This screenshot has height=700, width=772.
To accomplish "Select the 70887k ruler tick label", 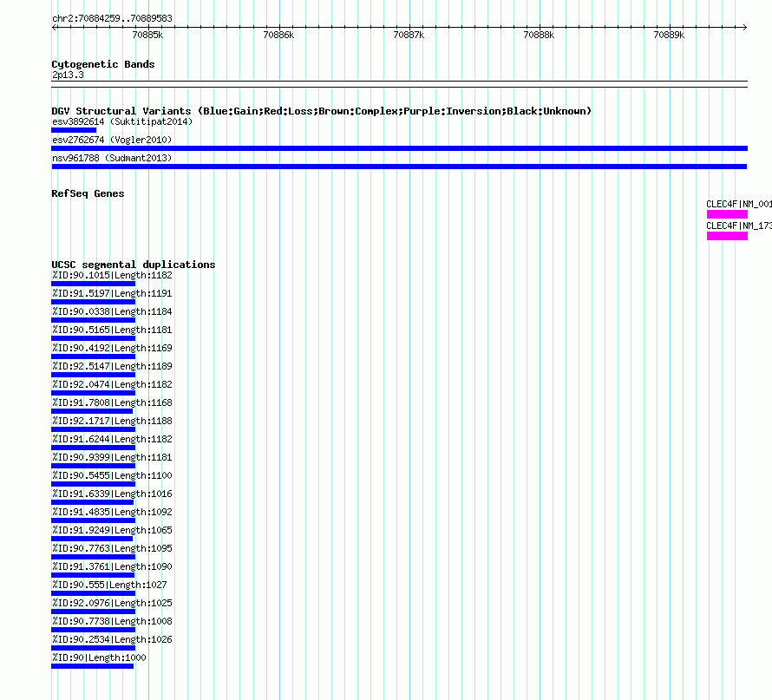I will click(409, 35).
